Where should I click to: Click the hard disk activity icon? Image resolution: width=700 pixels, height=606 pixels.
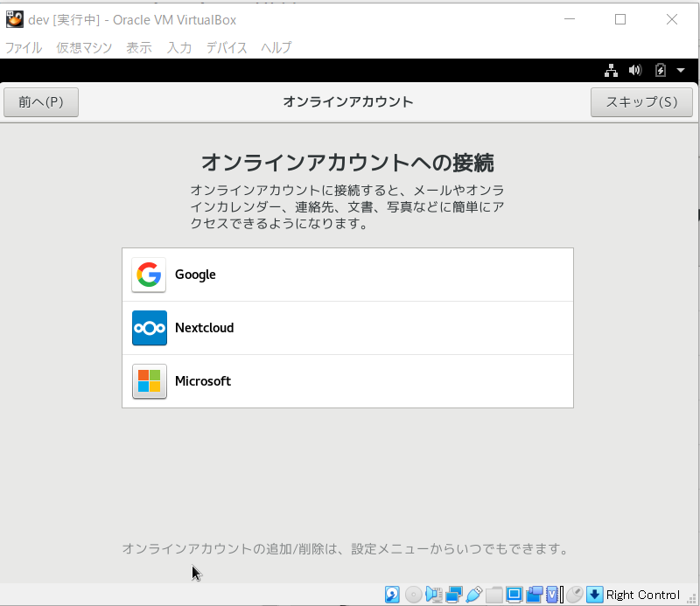click(x=392, y=595)
